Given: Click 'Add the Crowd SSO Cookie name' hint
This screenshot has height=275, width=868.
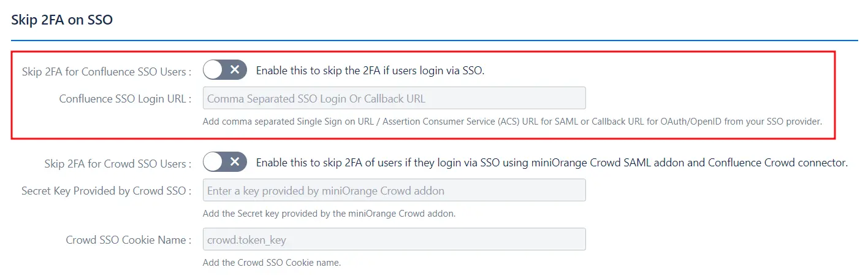Looking at the screenshot, I should 272,263.
